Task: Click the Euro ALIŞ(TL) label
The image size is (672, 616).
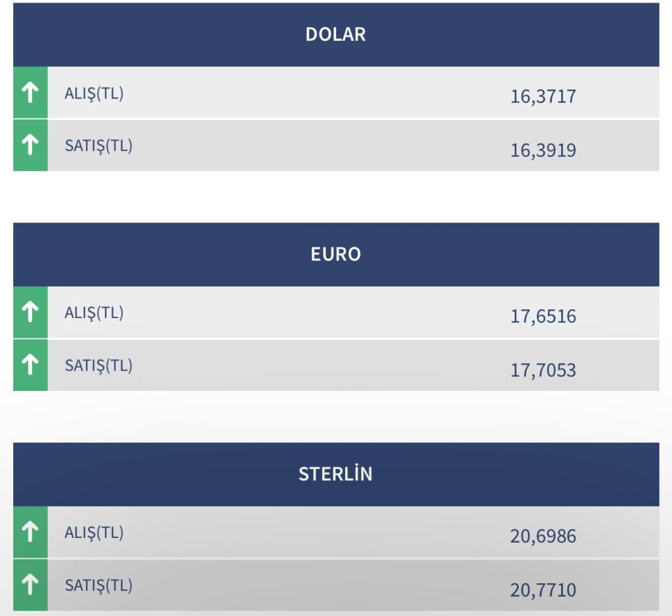Action: 94,313
